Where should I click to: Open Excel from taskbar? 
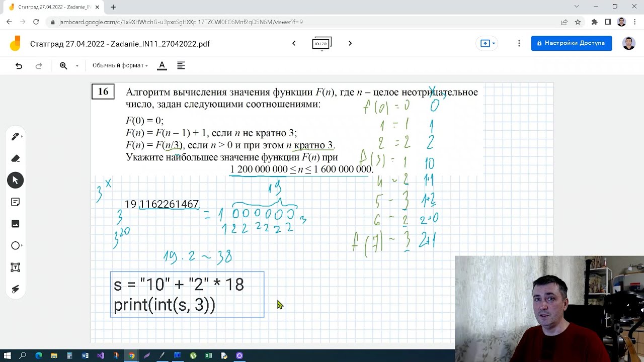click(x=209, y=355)
